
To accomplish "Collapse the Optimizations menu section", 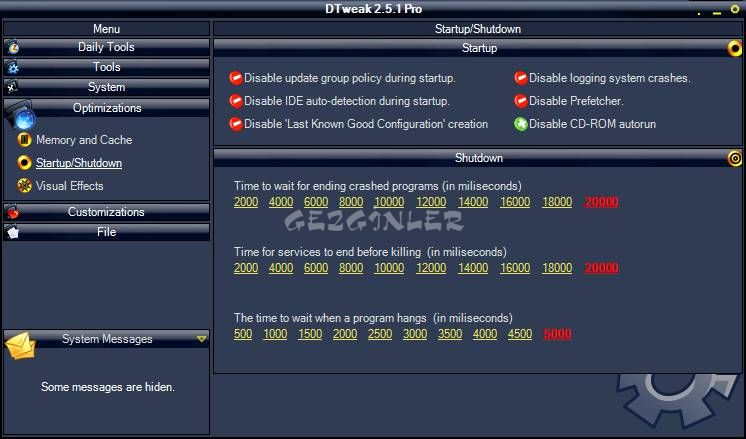I will [107, 108].
